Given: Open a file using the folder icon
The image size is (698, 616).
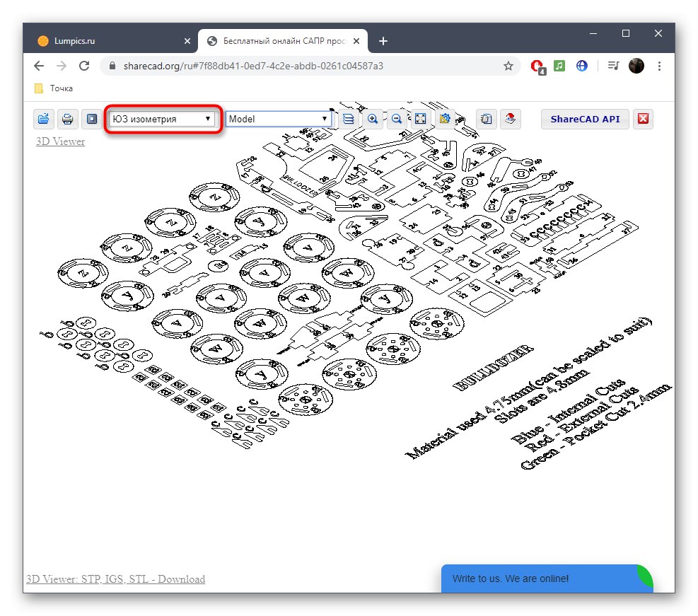Looking at the screenshot, I should pyautogui.click(x=44, y=119).
